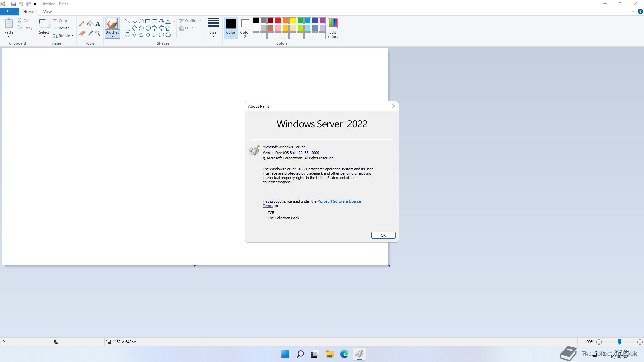The height and width of the screenshot is (362, 644).
Task: Open Edit colors dialog
Action: pyautogui.click(x=333, y=28)
